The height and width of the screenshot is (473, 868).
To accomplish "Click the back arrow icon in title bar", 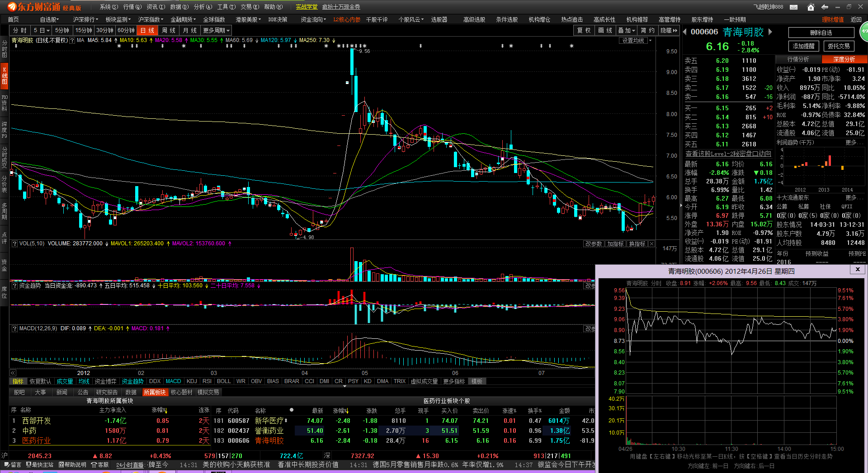I will tap(825, 7).
